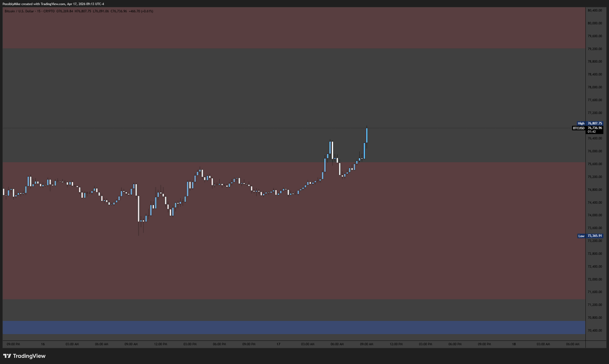Click the 17 date marker on time axis

coord(278,344)
